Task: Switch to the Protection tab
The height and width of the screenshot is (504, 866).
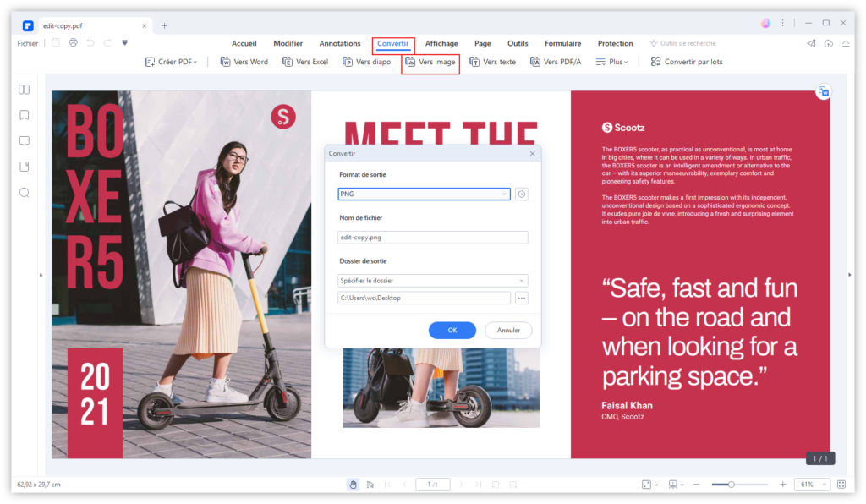Action: (615, 43)
